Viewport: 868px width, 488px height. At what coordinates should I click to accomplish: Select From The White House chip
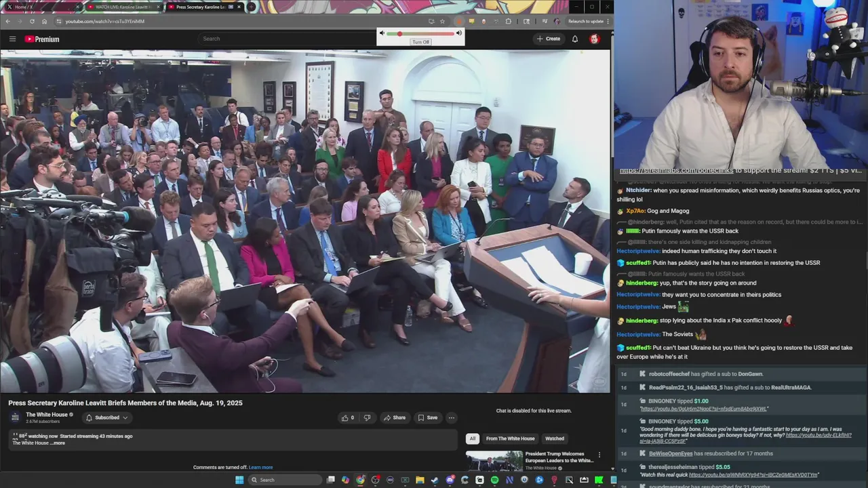click(x=510, y=439)
